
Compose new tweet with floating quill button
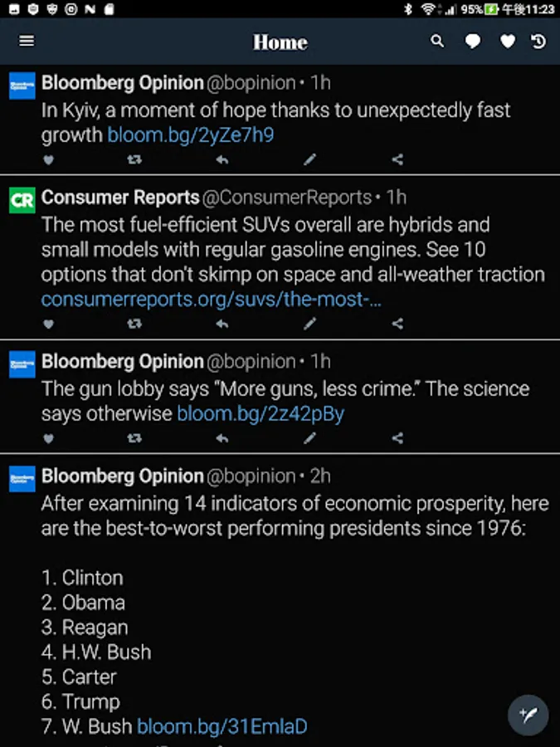click(x=528, y=715)
